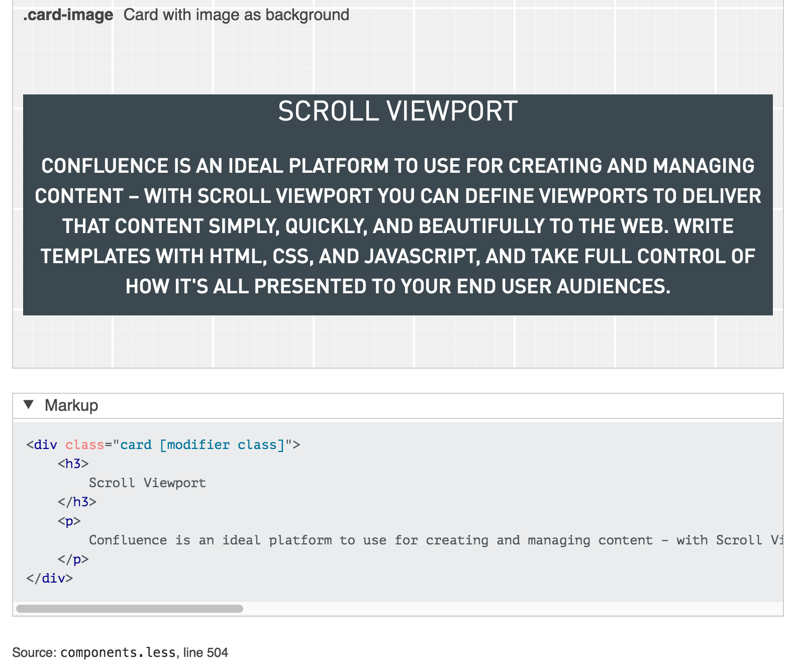Click the opening div class code line
Screen dimensions: 798x672
pyautogui.click(x=163, y=445)
